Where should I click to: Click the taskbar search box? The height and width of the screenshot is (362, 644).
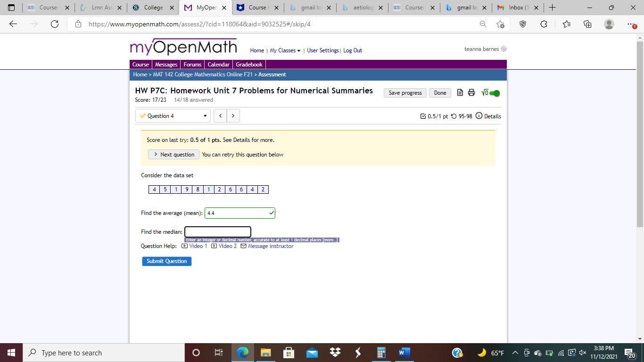point(104,353)
